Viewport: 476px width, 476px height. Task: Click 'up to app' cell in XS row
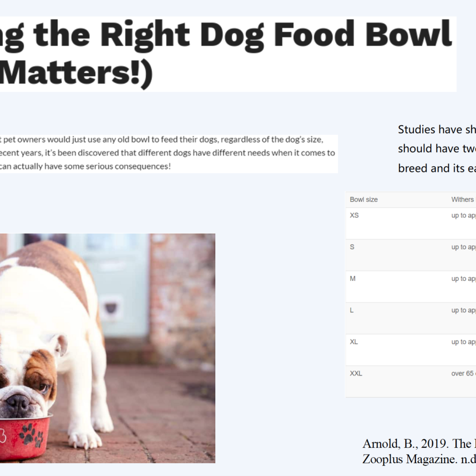(463, 215)
